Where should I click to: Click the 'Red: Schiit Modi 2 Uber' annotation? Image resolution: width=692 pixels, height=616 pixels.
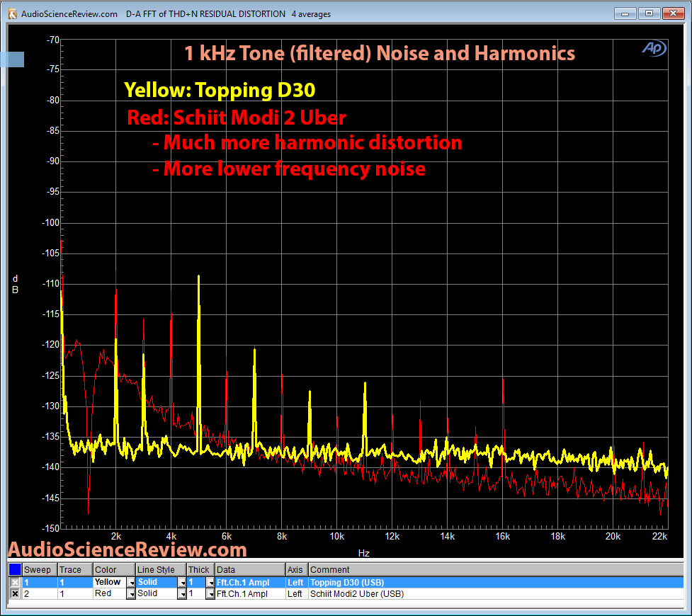[x=237, y=118]
